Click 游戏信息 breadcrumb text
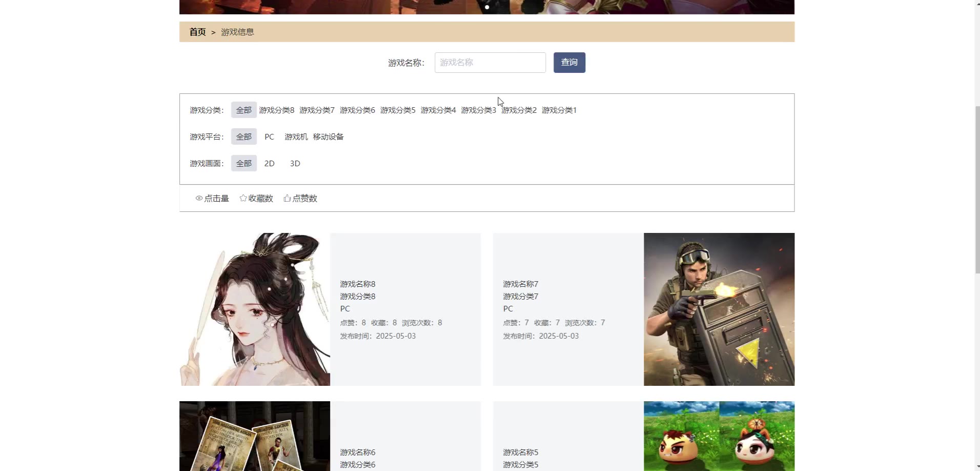 click(237, 32)
